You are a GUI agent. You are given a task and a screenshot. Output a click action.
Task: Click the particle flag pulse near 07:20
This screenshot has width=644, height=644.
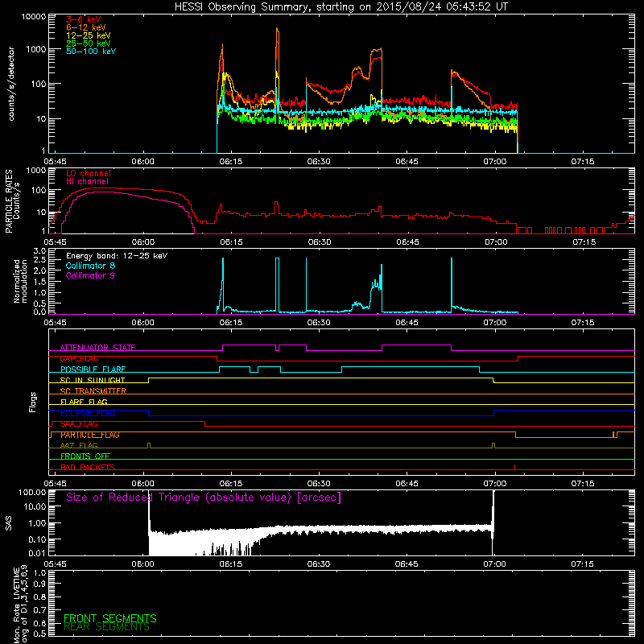click(x=615, y=435)
